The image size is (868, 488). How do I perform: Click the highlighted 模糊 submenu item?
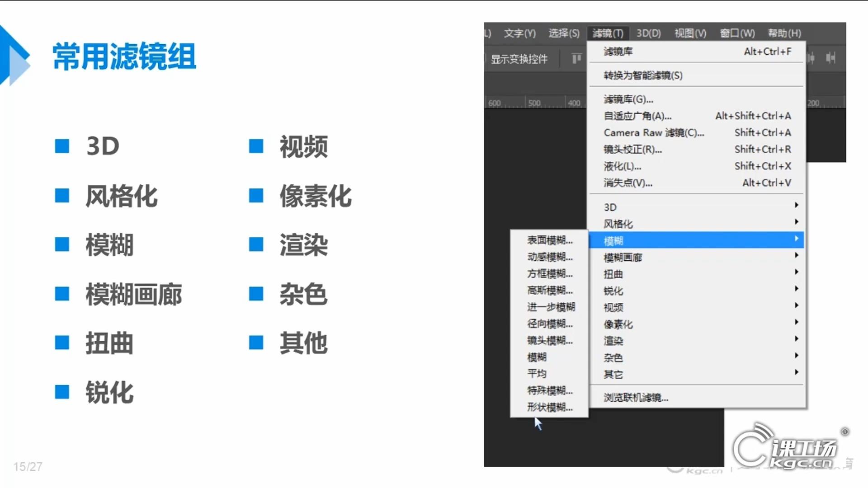click(x=697, y=240)
